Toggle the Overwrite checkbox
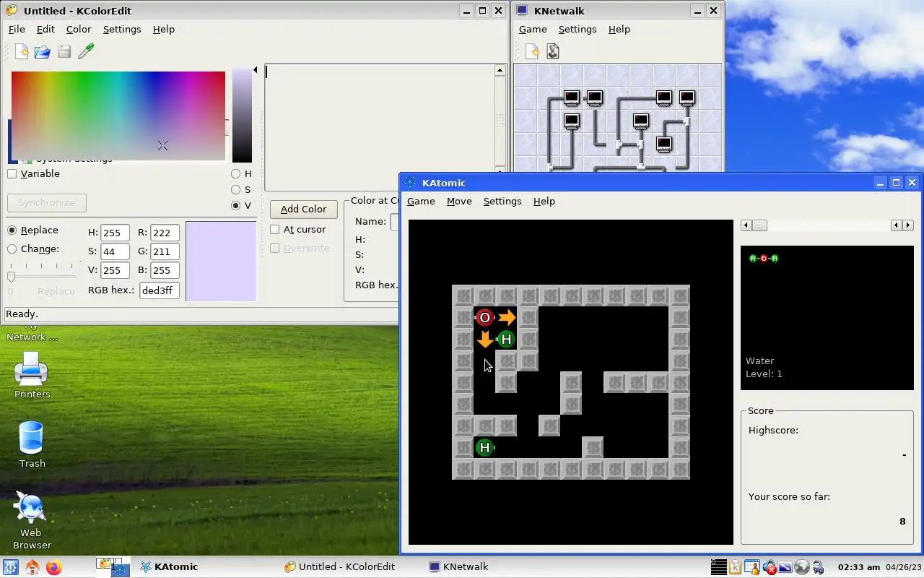Viewport: 924px width, 578px height. pos(274,248)
